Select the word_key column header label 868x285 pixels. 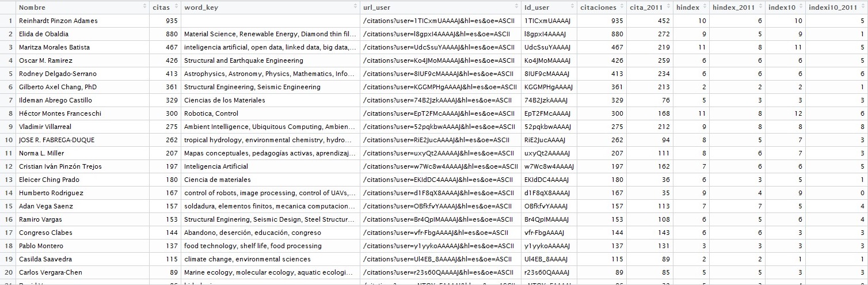click(x=201, y=7)
